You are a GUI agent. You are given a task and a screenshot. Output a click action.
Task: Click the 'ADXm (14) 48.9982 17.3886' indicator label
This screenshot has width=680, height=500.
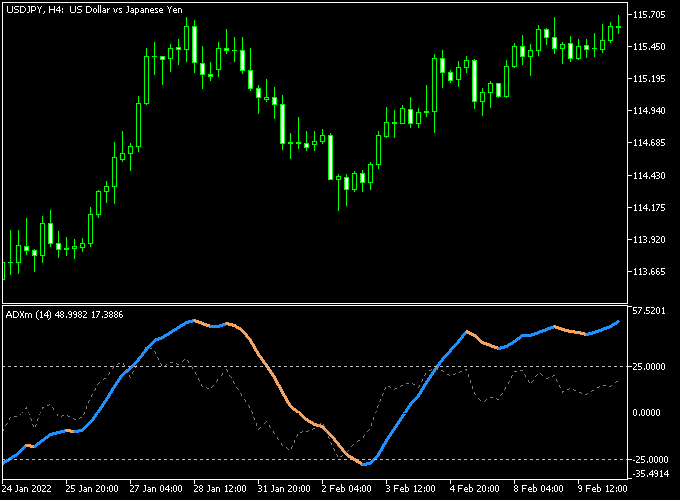click(65, 315)
